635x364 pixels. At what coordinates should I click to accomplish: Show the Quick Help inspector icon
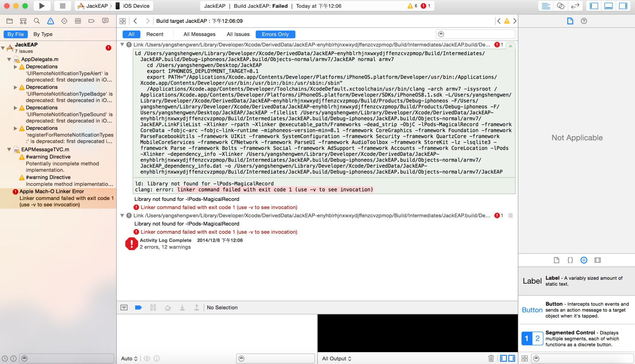pos(584,21)
